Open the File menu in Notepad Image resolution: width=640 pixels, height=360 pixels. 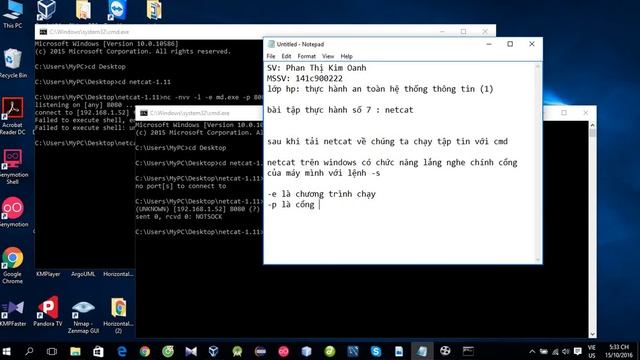coord(271,56)
